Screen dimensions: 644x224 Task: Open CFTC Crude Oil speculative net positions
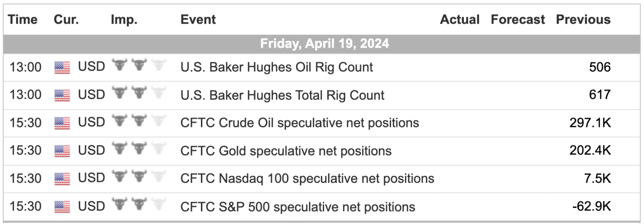pos(299,123)
